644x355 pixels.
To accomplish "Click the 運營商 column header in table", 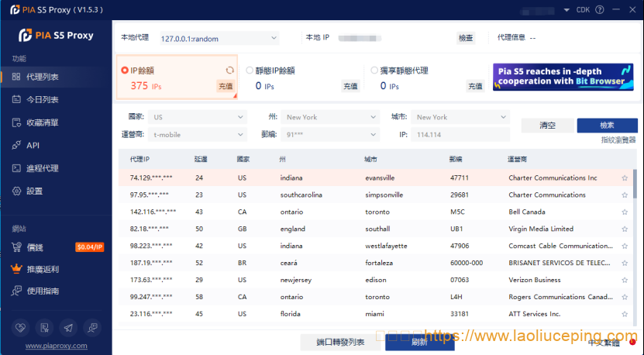I will (x=517, y=159).
